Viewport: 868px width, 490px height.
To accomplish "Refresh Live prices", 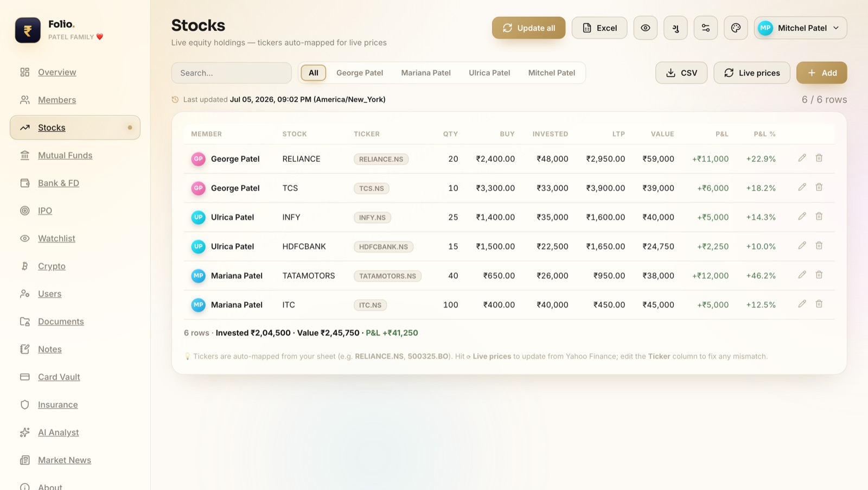I will (752, 73).
